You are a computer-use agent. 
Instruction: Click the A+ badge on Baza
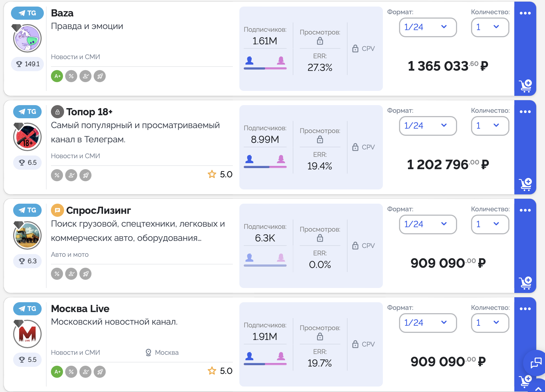[57, 76]
